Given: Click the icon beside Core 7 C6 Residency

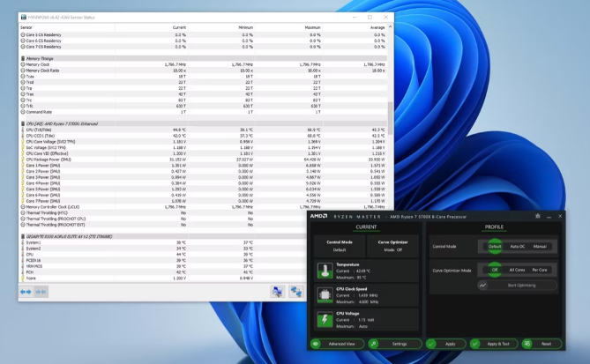Looking at the screenshot, I should pos(23,47).
